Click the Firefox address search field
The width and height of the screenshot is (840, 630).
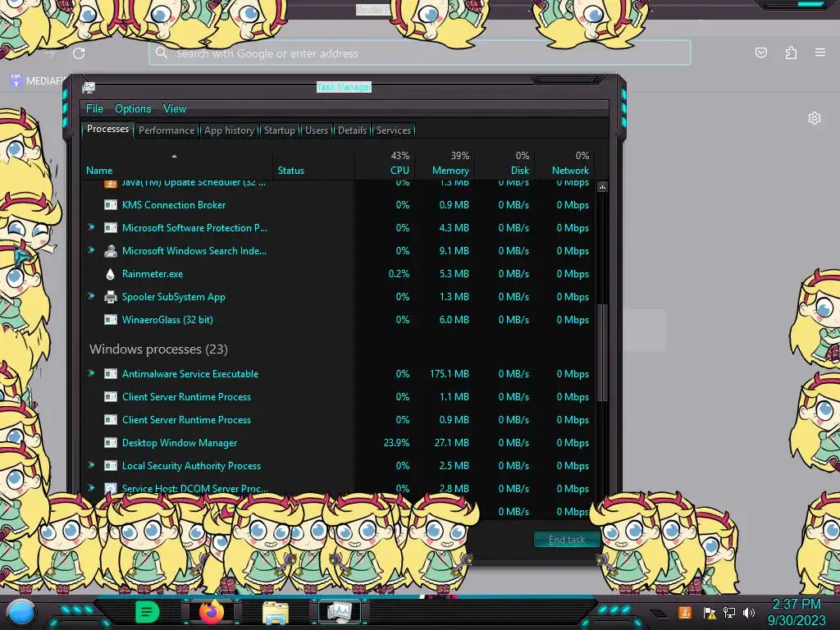pos(419,53)
